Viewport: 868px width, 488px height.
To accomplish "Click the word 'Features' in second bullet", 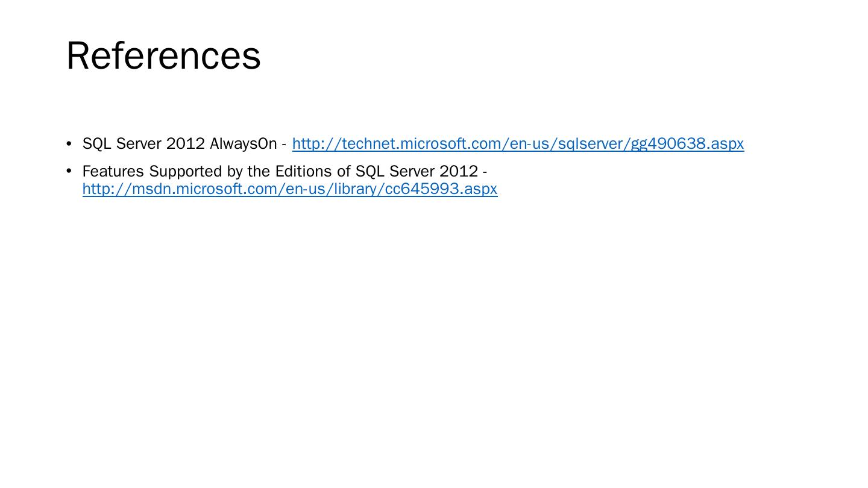I will (x=113, y=172).
